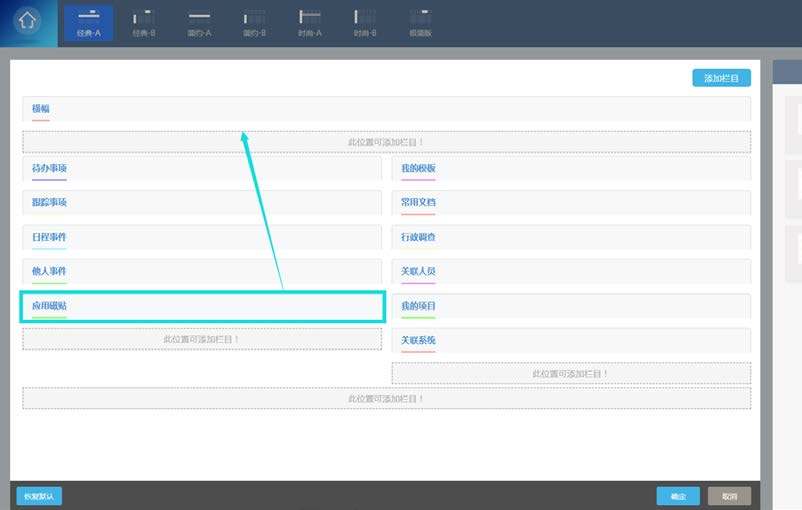The width and height of the screenshot is (802, 510).
Task: Choose the 简约-B layout icon
Action: click(255, 22)
